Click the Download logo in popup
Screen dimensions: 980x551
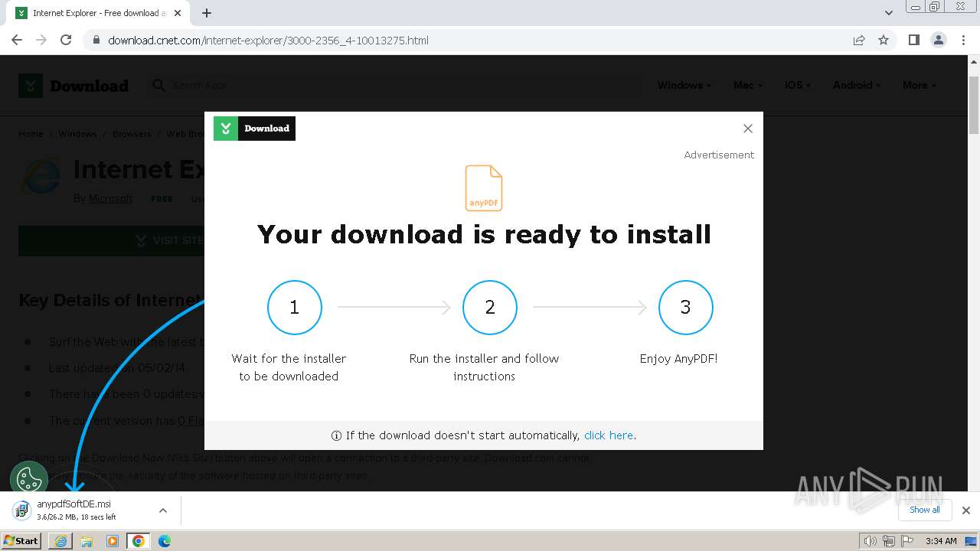(254, 129)
